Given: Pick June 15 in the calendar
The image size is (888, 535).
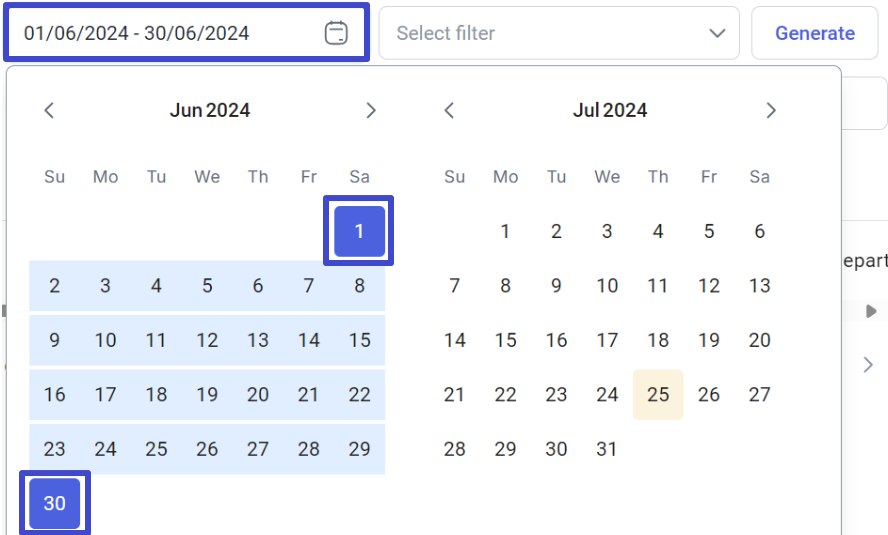Looking at the screenshot, I should [x=359, y=340].
